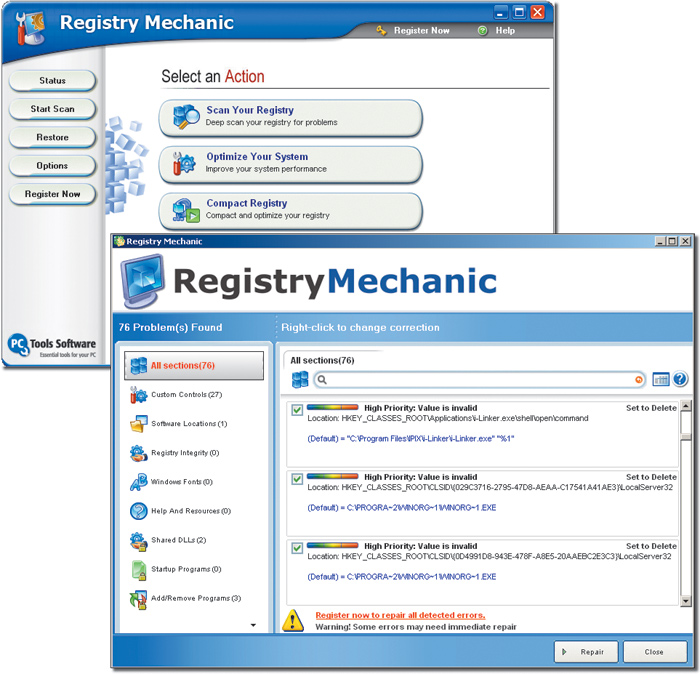Viewport: 700px width, 674px height.
Task: Click the green Help question-mark icon
Action: (483, 30)
